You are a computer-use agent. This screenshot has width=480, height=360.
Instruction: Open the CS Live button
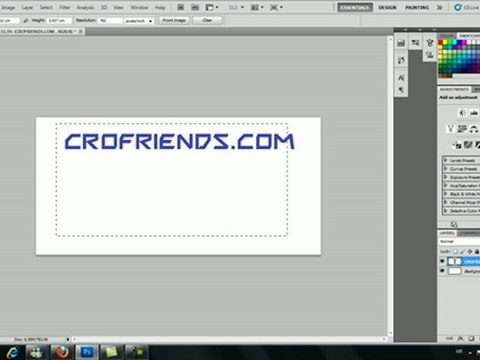pos(467,7)
